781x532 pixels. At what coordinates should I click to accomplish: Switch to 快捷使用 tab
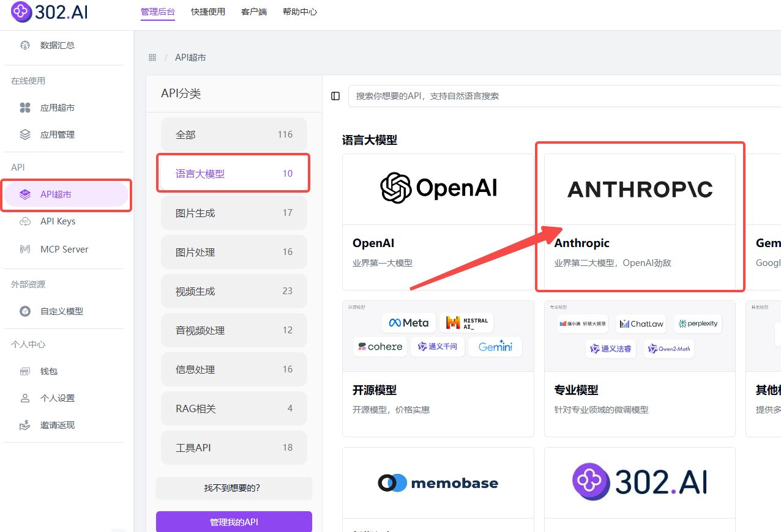[x=208, y=12]
